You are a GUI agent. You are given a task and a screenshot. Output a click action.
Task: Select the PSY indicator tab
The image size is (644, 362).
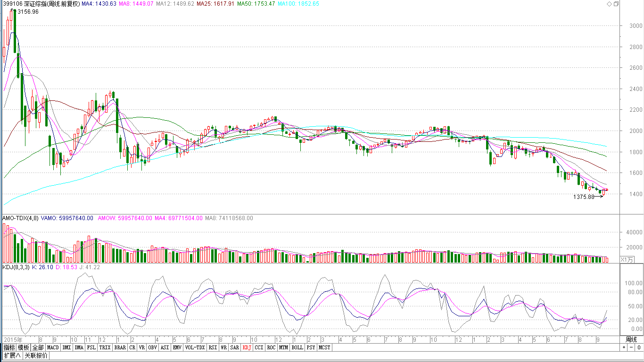pyautogui.click(x=311, y=347)
